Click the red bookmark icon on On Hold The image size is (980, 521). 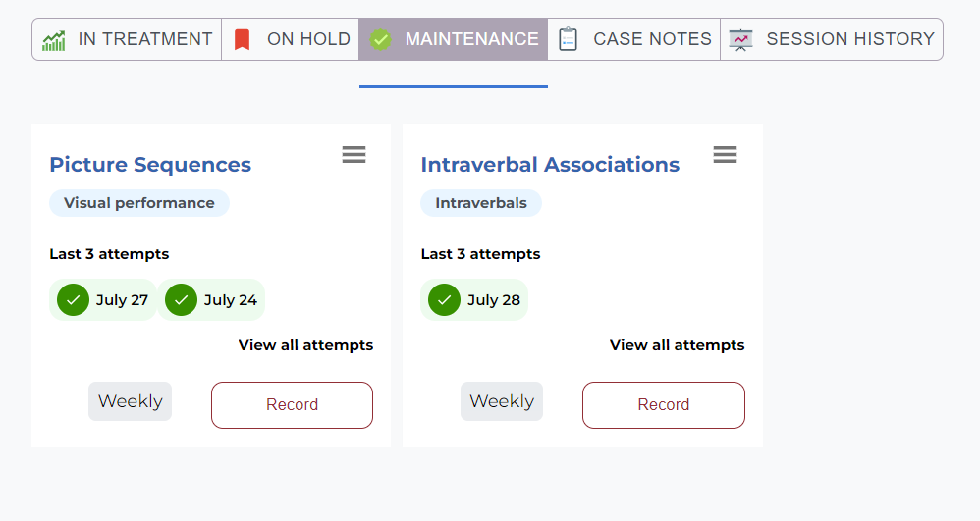click(242, 40)
